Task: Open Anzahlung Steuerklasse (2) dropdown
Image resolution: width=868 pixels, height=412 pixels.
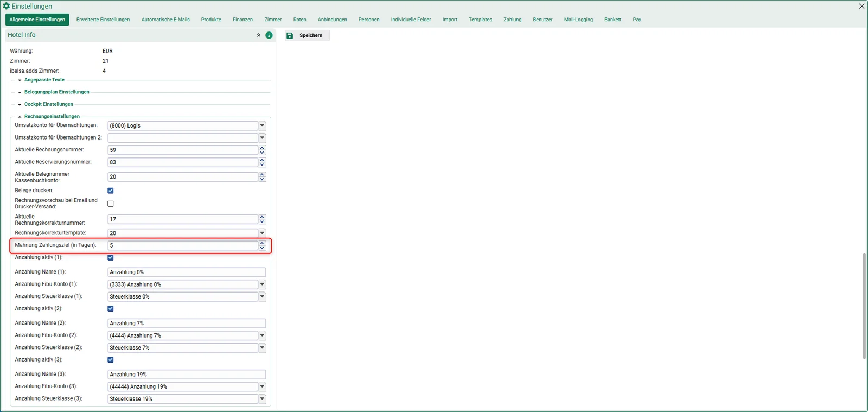Action: tap(262, 347)
